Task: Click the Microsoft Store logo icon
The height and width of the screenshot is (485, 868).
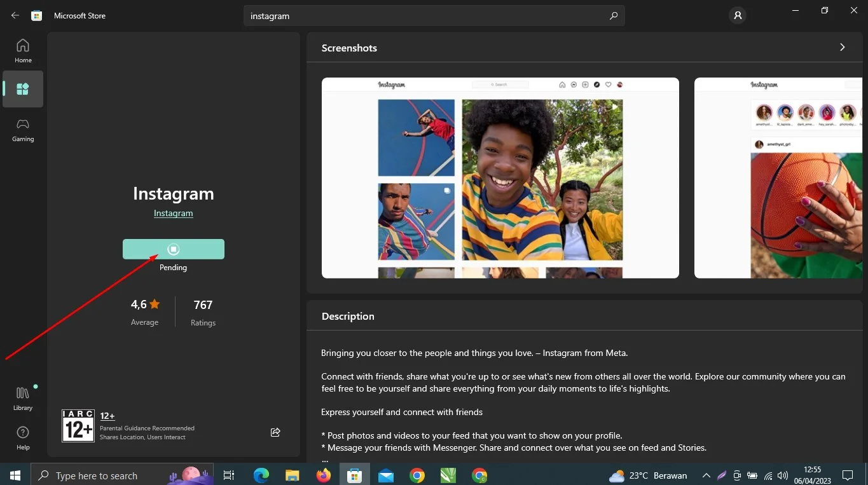Action: [37, 15]
